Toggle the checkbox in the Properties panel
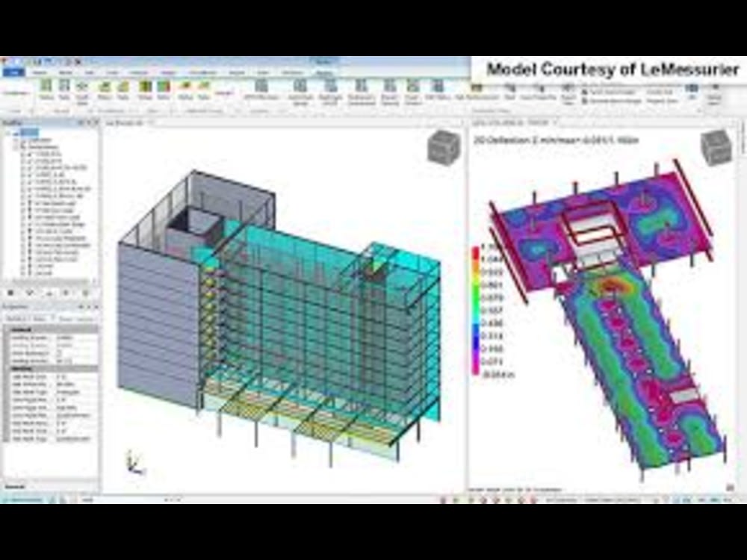 pyautogui.click(x=60, y=353)
